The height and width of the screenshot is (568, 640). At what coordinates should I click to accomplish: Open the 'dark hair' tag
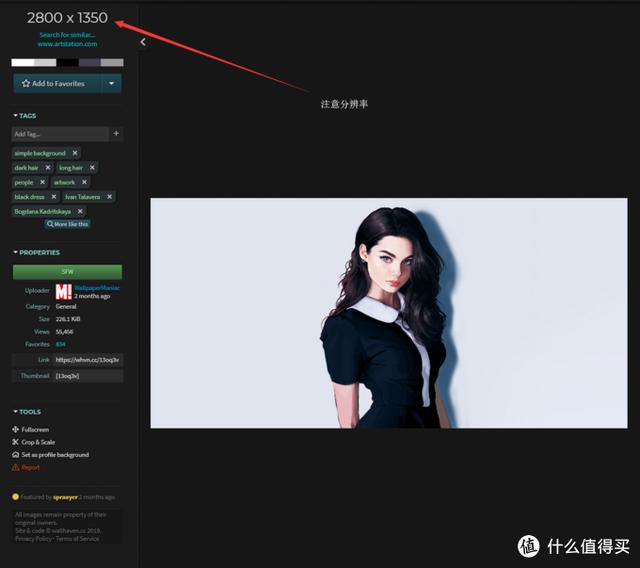pyautogui.click(x=26, y=168)
